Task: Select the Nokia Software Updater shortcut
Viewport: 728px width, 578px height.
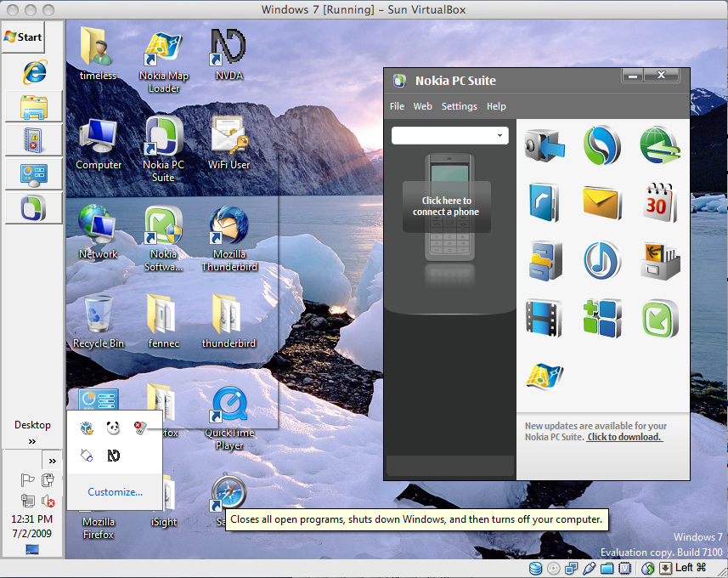Action: coord(163,239)
